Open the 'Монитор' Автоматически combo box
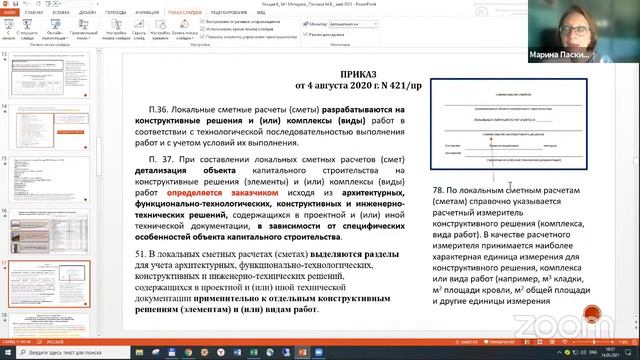The image size is (640, 360). [353, 24]
